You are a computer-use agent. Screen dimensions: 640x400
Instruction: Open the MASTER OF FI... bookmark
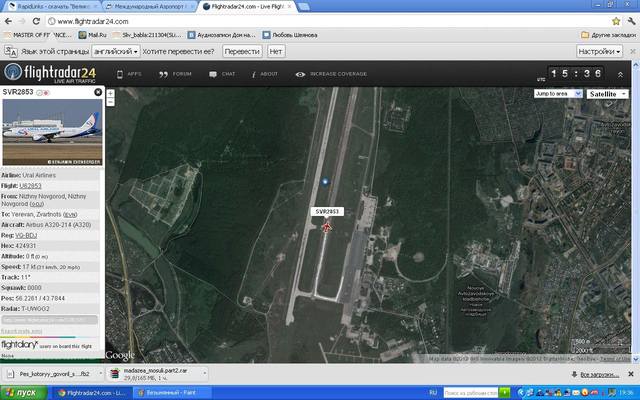click(38, 35)
